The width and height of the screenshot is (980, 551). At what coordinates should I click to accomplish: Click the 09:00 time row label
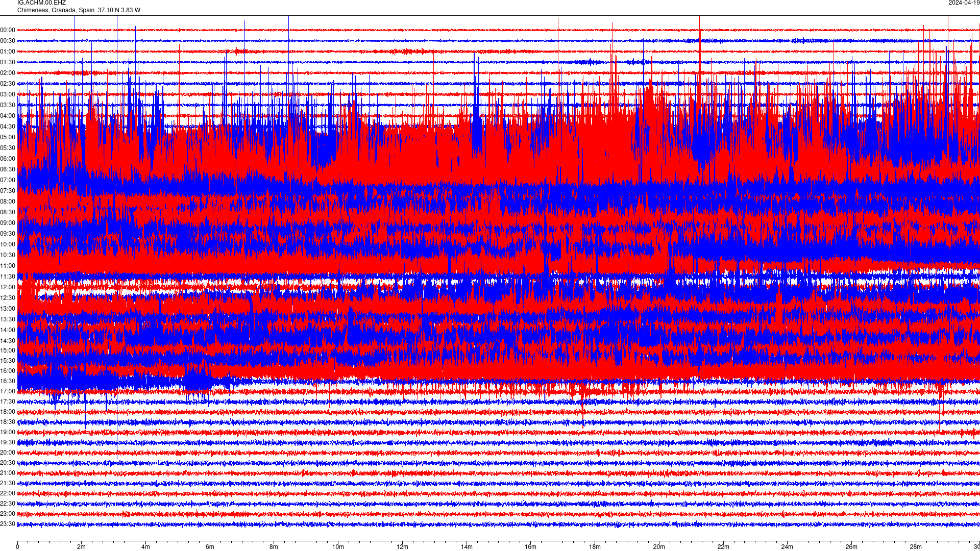point(8,223)
